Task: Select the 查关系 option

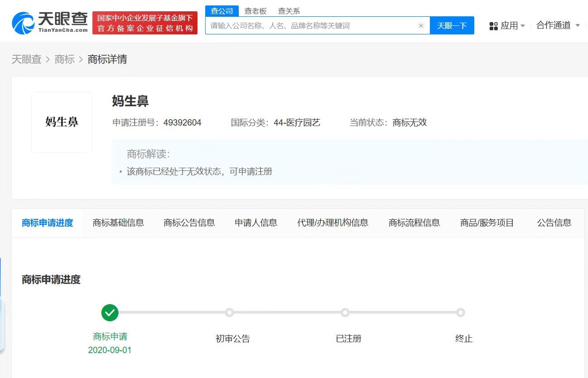Action: (289, 10)
